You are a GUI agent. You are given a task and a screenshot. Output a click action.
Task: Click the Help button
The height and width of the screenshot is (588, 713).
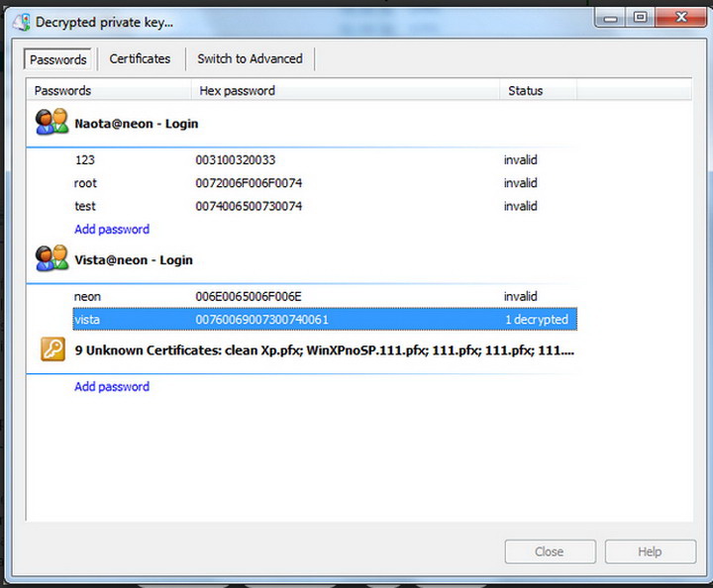tap(651, 551)
